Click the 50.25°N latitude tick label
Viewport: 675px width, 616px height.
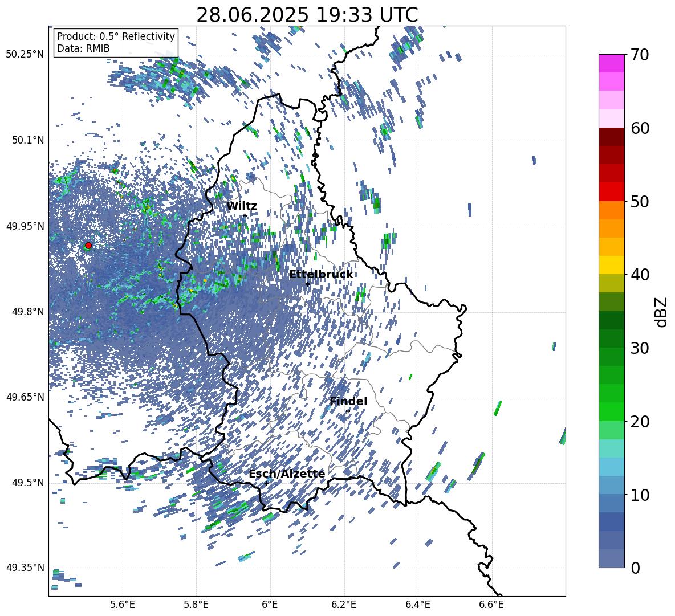(25, 55)
